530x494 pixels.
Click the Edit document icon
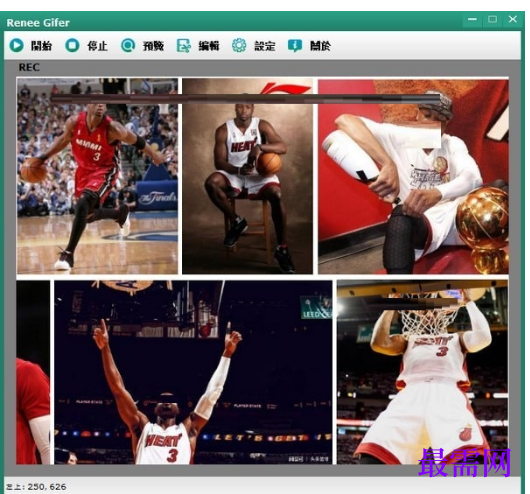[x=184, y=46]
